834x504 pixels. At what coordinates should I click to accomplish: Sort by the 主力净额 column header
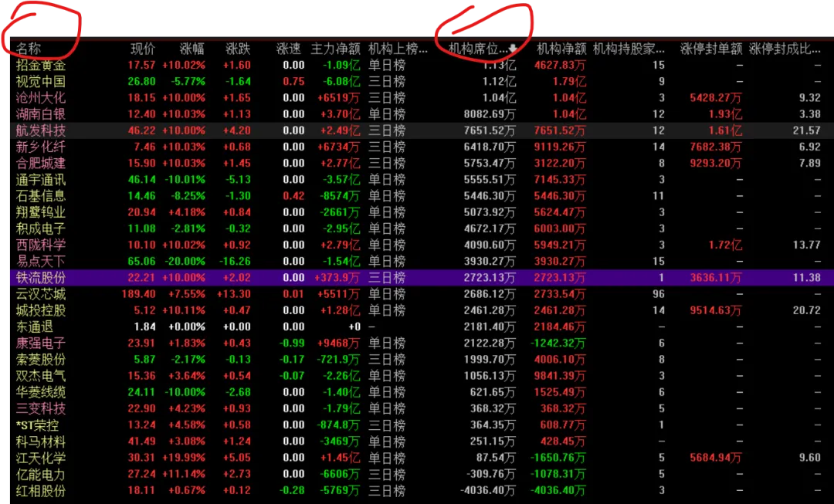336,49
